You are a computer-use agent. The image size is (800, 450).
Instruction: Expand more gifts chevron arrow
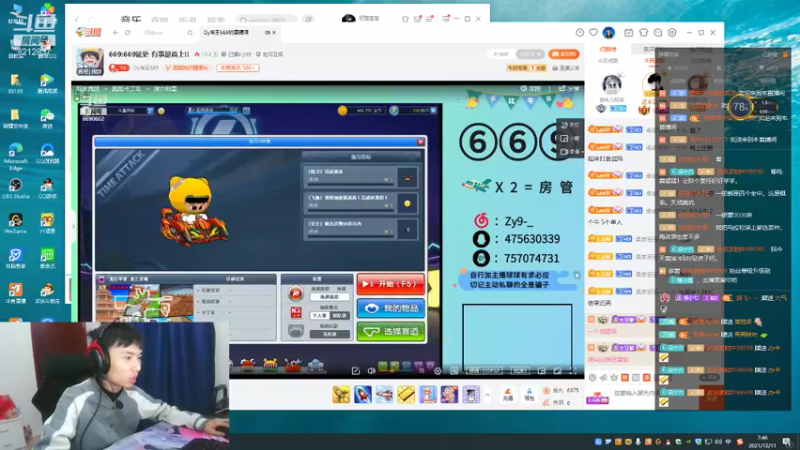(x=487, y=395)
